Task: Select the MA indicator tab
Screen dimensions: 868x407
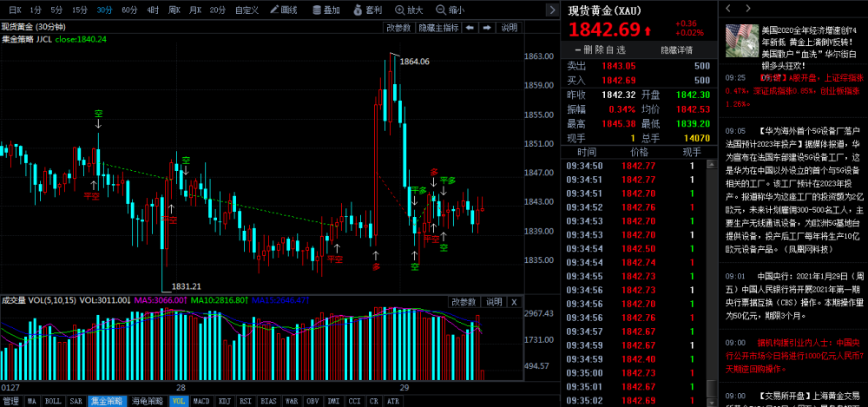Action: click(32, 401)
